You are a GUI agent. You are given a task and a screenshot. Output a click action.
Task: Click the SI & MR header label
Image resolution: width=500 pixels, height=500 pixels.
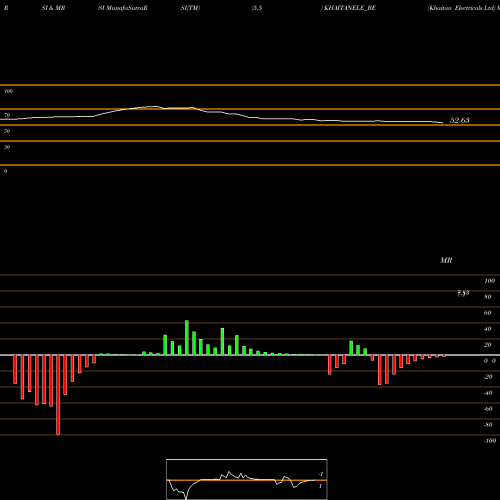[53, 8]
